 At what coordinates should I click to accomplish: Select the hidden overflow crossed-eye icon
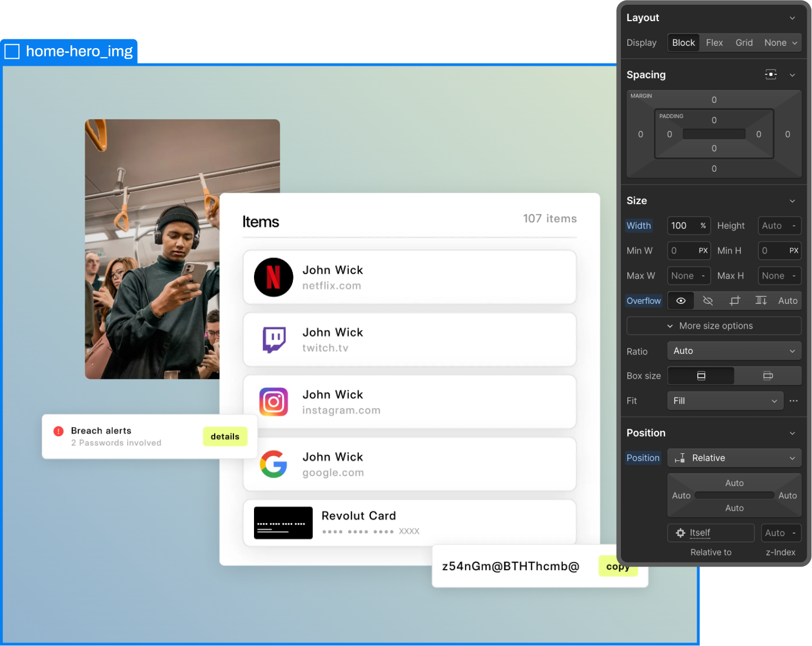(x=707, y=300)
